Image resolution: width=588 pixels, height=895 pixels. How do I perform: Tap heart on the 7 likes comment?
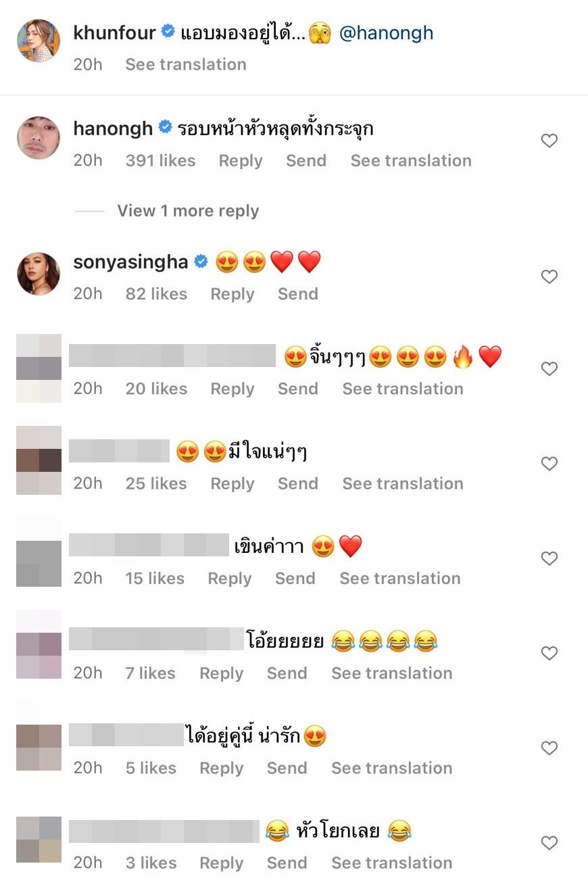pyautogui.click(x=549, y=653)
